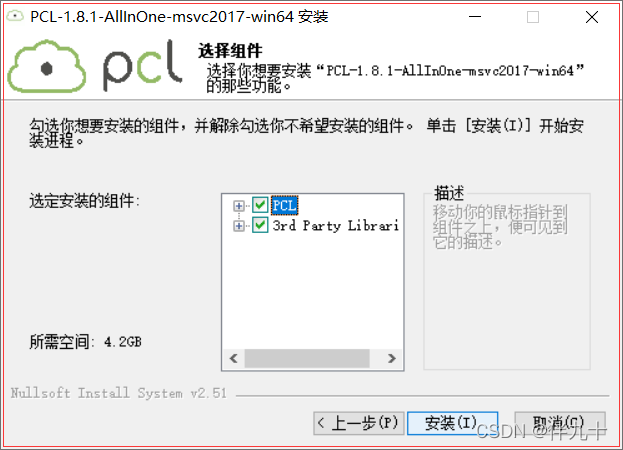Minimize the installer window
Viewport: 623px width, 450px height.
click(x=475, y=17)
